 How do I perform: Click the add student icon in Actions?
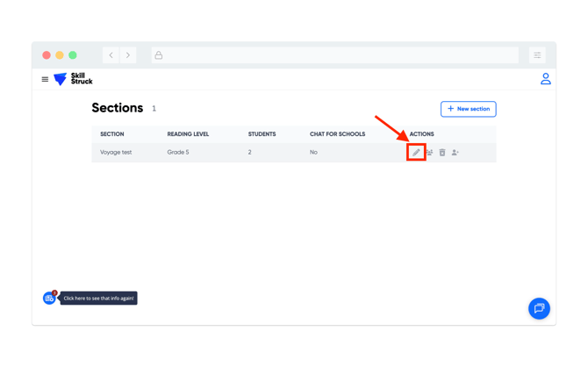[455, 153]
